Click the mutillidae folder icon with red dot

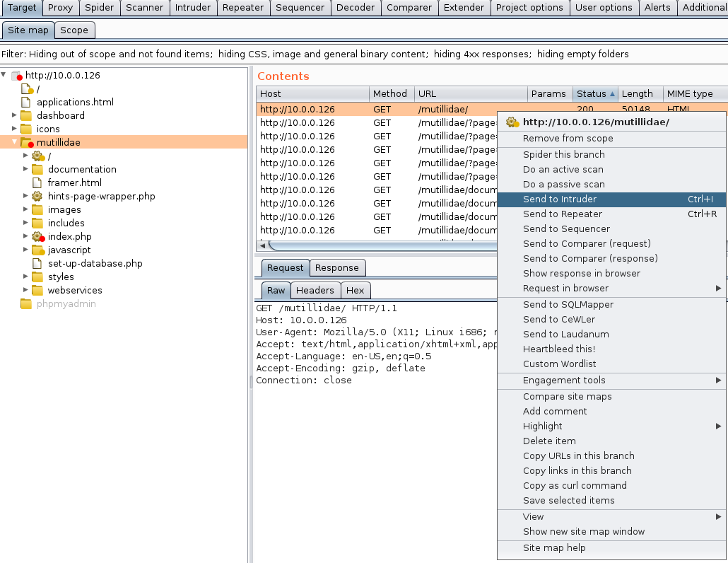27,143
